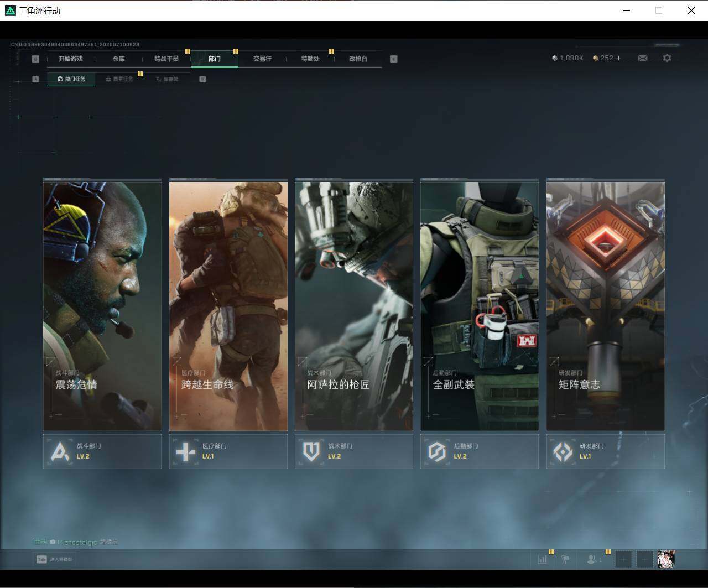This screenshot has height=588, width=708.
Task: Select the 部门任务 sub-tab
Action: (x=71, y=79)
